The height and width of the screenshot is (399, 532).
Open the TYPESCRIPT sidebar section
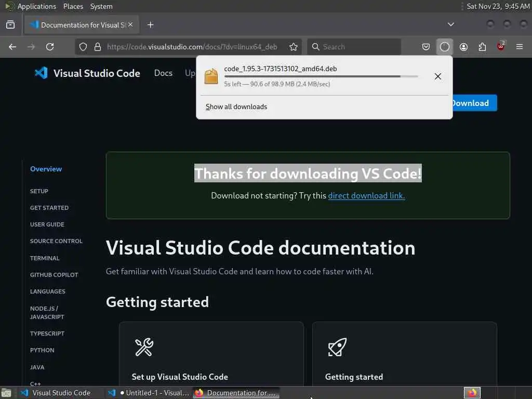pyautogui.click(x=47, y=334)
